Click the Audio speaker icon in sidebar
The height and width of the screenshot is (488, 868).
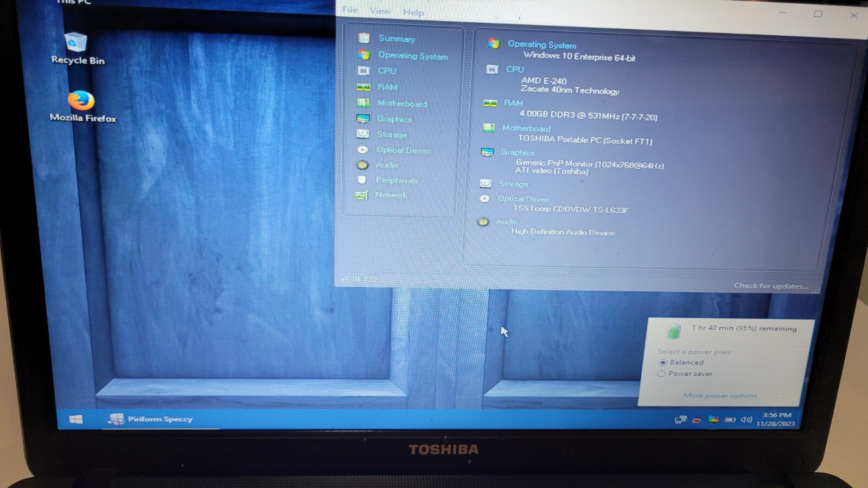point(362,165)
